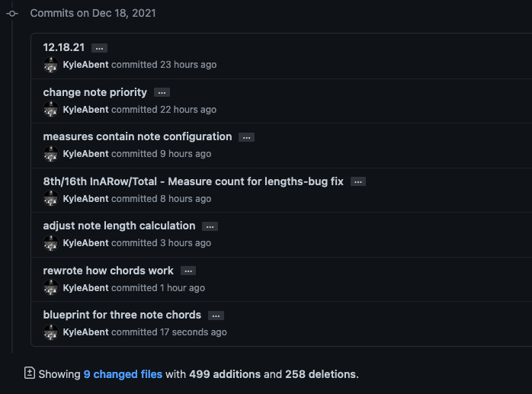This screenshot has width=532, height=394.
Task: Open commit titled blueprint for three note chords
Action: pos(122,315)
